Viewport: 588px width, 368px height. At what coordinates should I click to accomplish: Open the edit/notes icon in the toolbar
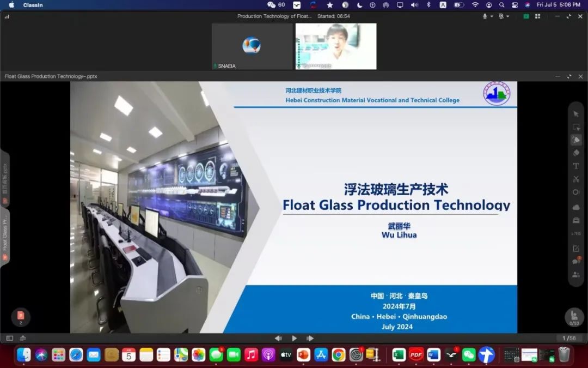coord(576,249)
